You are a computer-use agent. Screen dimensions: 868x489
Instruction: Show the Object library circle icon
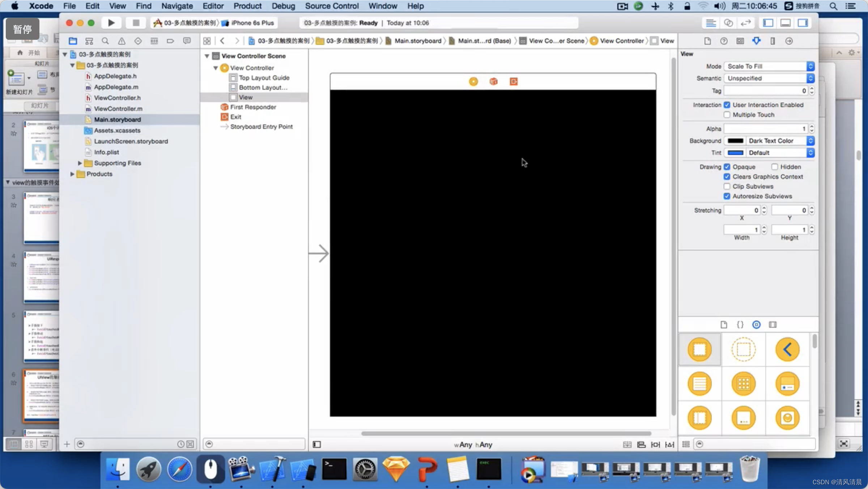756,324
